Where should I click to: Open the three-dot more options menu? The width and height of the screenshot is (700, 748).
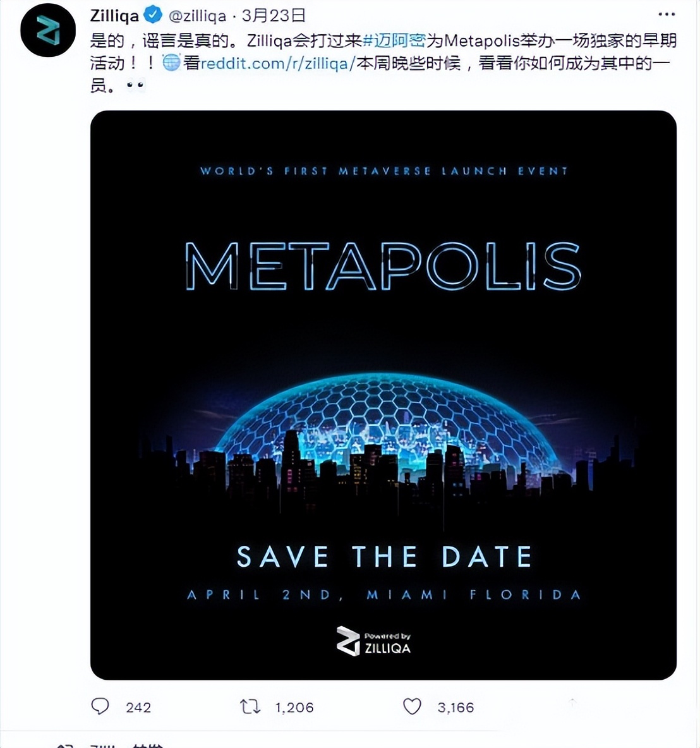tap(666, 15)
